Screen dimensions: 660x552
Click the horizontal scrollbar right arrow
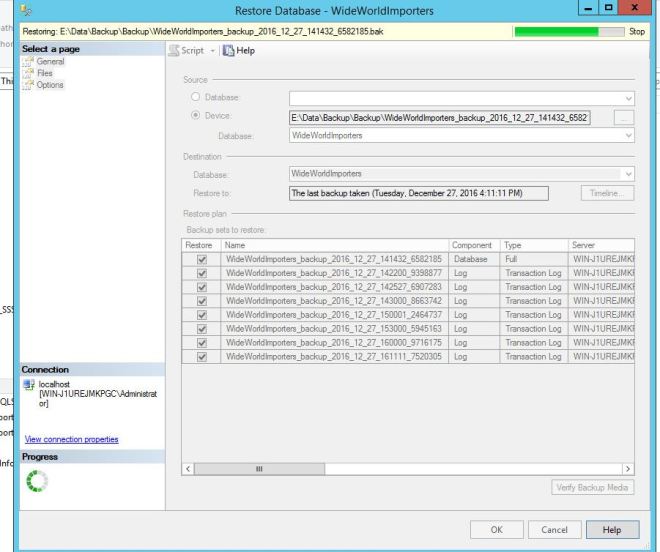click(628, 469)
